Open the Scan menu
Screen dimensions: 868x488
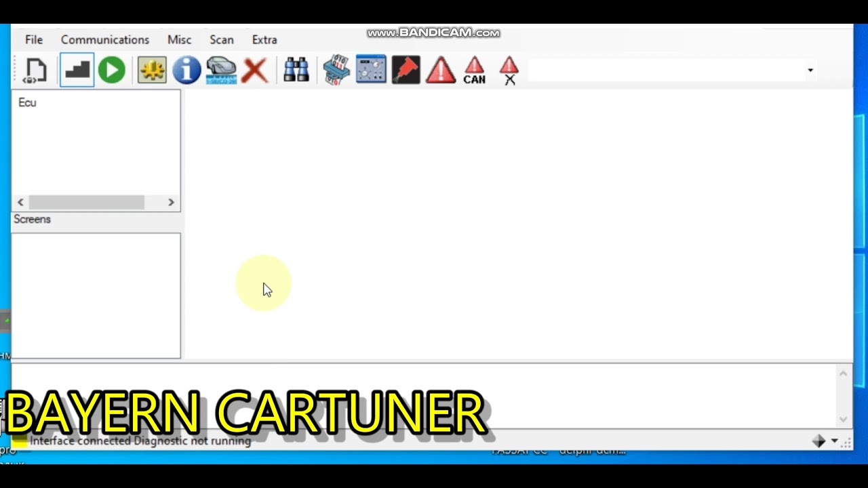(222, 40)
